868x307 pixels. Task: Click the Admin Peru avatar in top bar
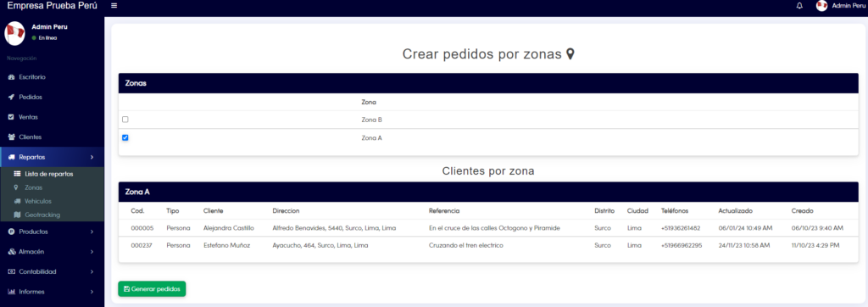pyautogui.click(x=821, y=6)
